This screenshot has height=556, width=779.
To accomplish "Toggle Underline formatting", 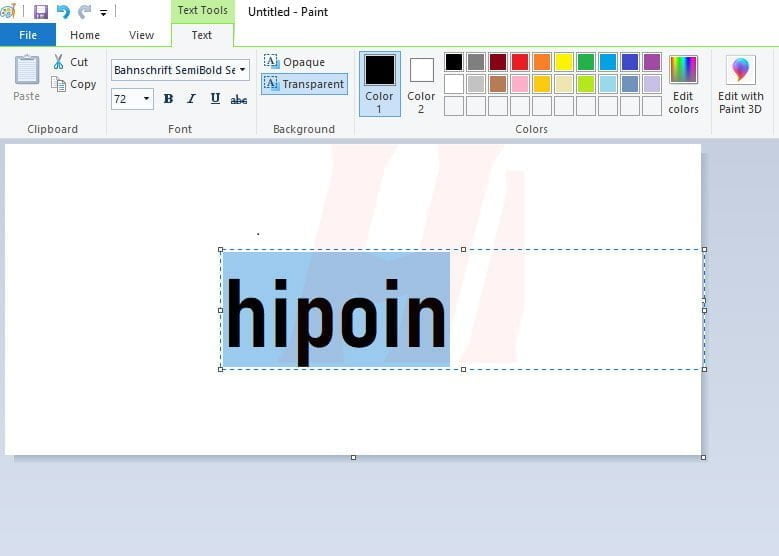I will pyautogui.click(x=215, y=99).
